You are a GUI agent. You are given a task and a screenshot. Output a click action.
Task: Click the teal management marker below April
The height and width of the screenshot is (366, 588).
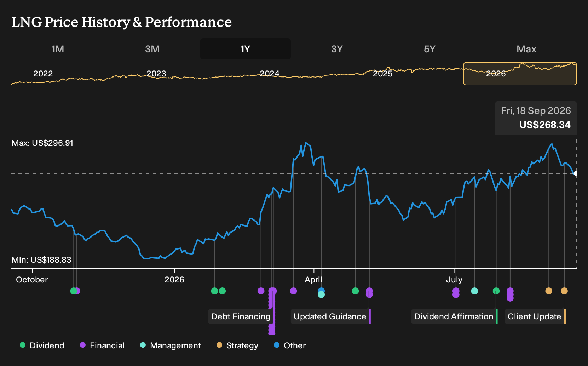click(321, 294)
